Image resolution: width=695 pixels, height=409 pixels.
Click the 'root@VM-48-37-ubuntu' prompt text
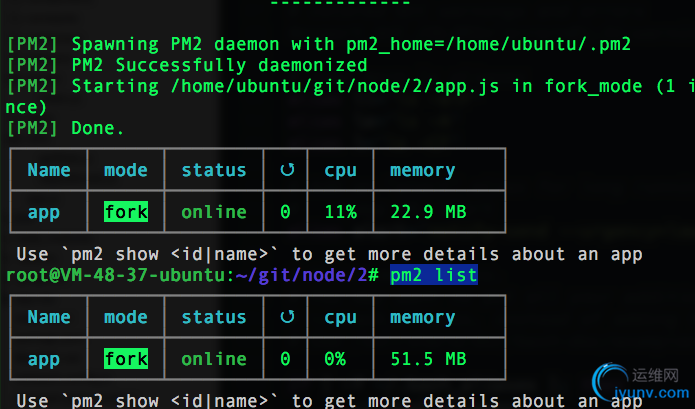[x=116, y=275]
